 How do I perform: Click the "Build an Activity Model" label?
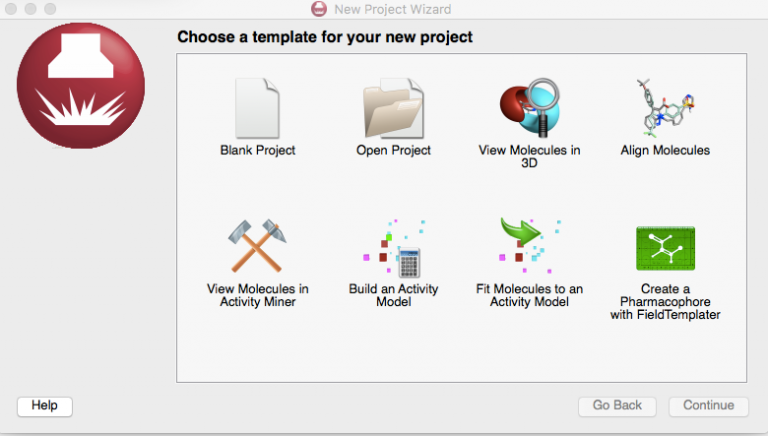[393, 295]
